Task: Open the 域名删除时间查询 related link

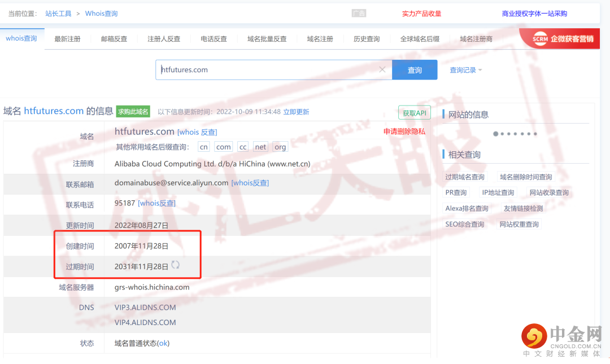Action: click(x=526, y=177)
